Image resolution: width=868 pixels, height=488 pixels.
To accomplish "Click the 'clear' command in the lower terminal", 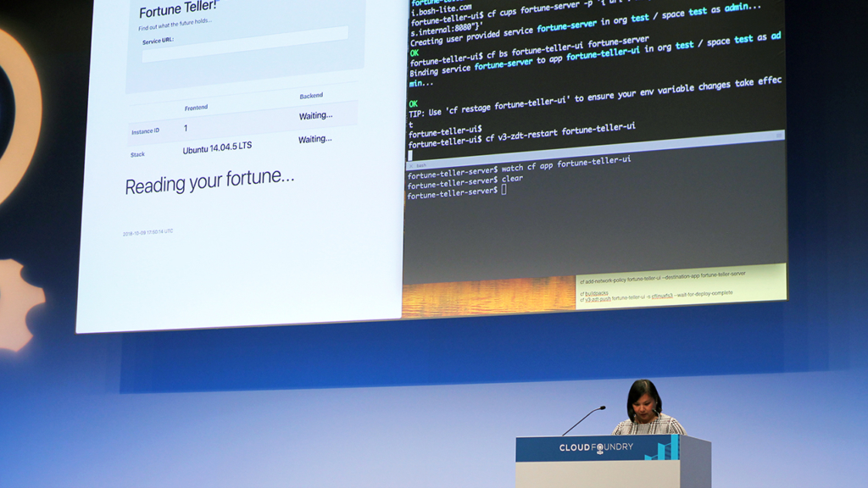I will point(512,179).
